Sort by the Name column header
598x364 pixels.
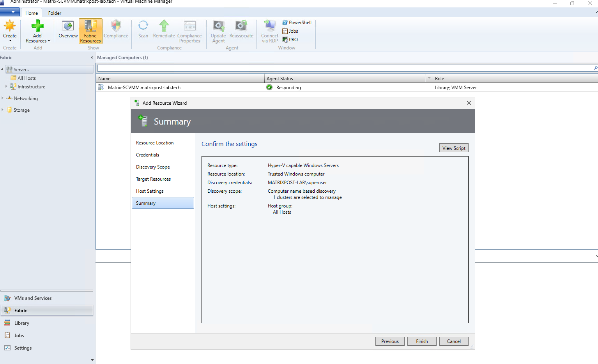[x=180, y=78]
